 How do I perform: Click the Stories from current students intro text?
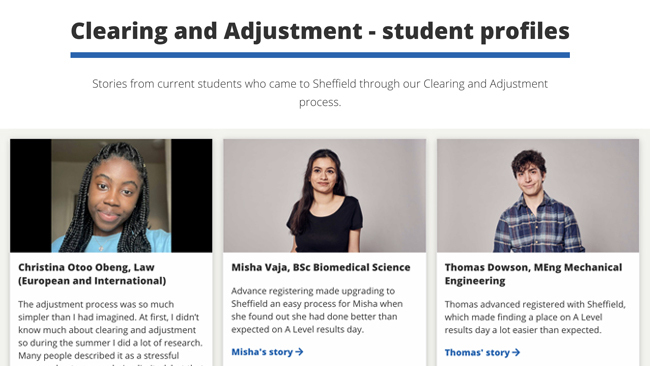[x=320, y=92]
